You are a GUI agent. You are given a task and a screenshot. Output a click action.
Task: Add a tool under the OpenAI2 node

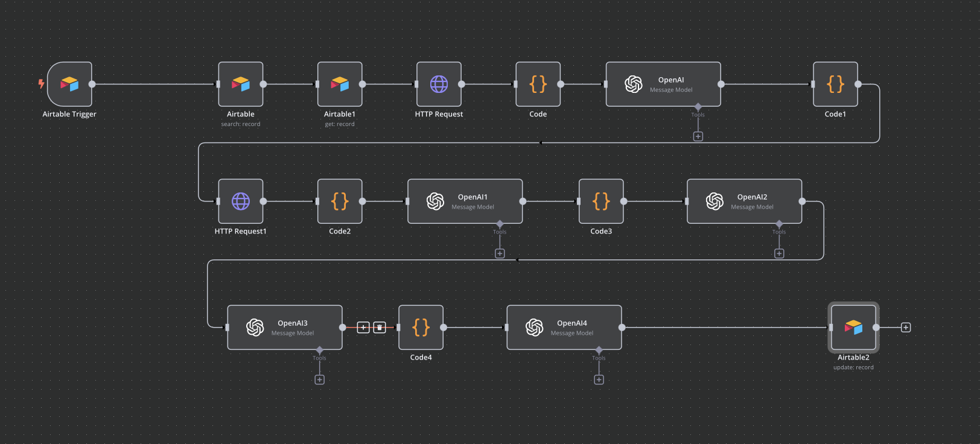coord(779,253)
